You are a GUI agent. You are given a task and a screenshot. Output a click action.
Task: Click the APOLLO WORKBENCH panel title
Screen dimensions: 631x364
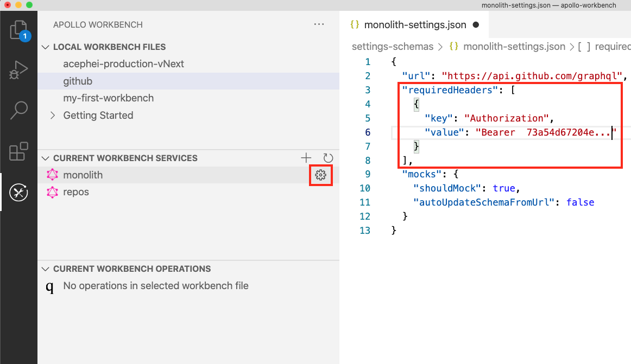coord(98,24)
